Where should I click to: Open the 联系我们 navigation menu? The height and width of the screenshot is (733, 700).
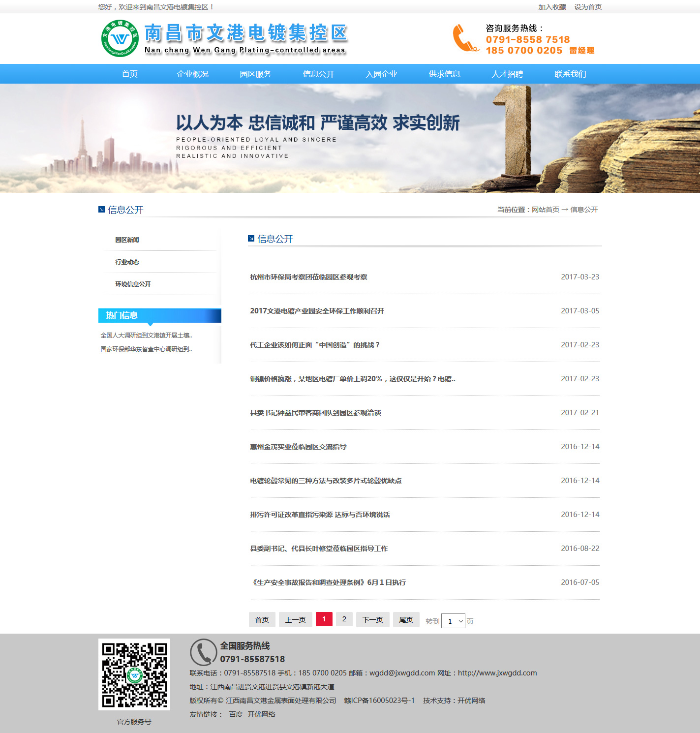click(571, 74)
